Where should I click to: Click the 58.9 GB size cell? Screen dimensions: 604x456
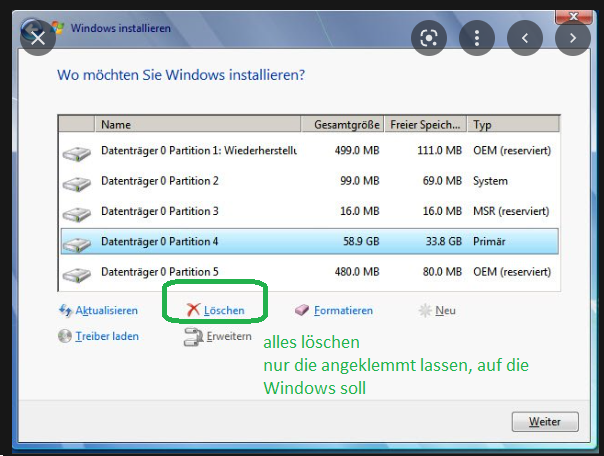(361, 241)
